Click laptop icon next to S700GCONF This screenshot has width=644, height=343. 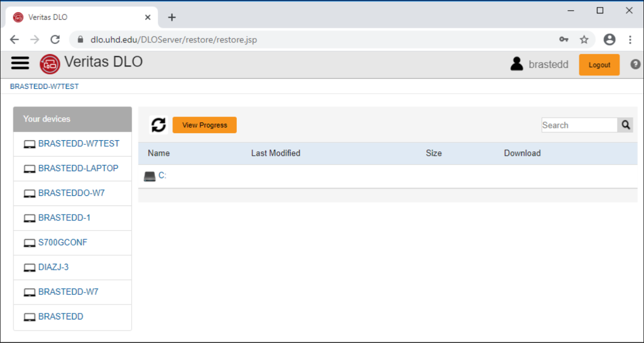click(x=29, y=243)
